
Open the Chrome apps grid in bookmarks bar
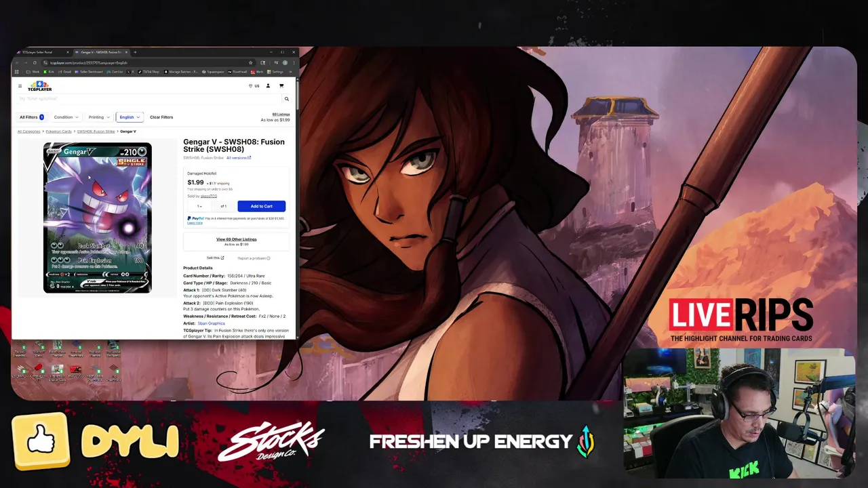pyautogui.click(x=17, y=72)
